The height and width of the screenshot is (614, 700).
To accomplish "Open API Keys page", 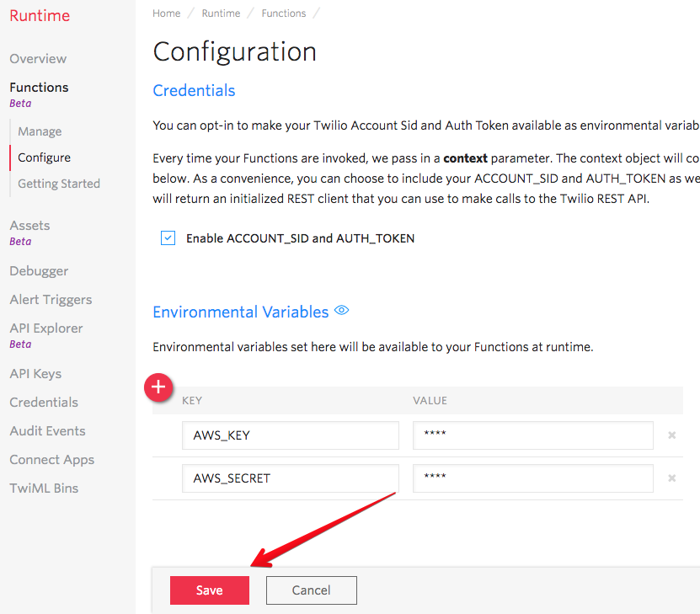I will pyautogui.click(x=35, y=373).
